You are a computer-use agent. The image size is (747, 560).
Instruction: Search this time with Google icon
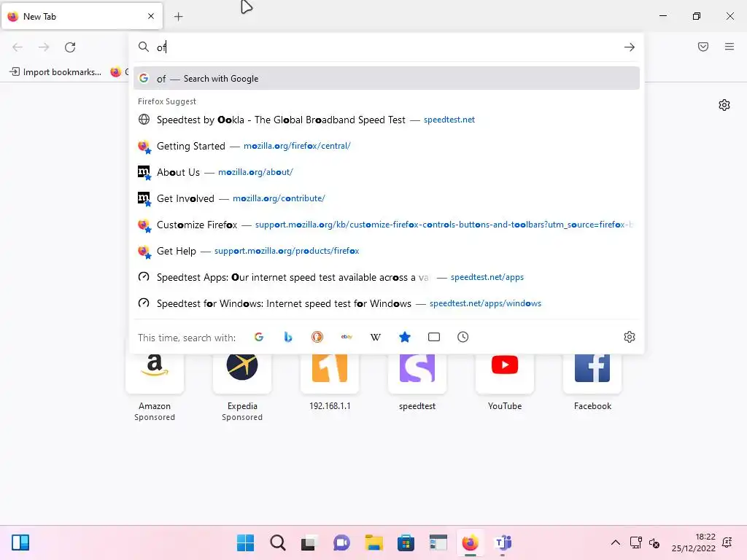(259, 337)
